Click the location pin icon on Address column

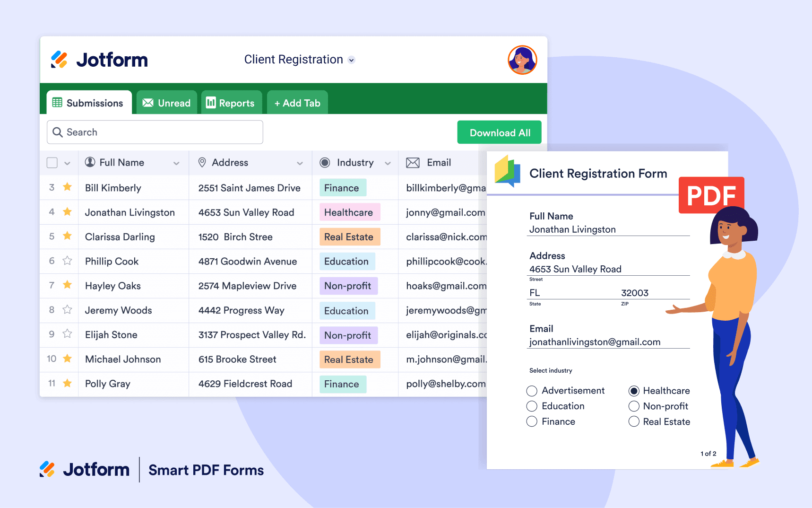click(202, 162)
